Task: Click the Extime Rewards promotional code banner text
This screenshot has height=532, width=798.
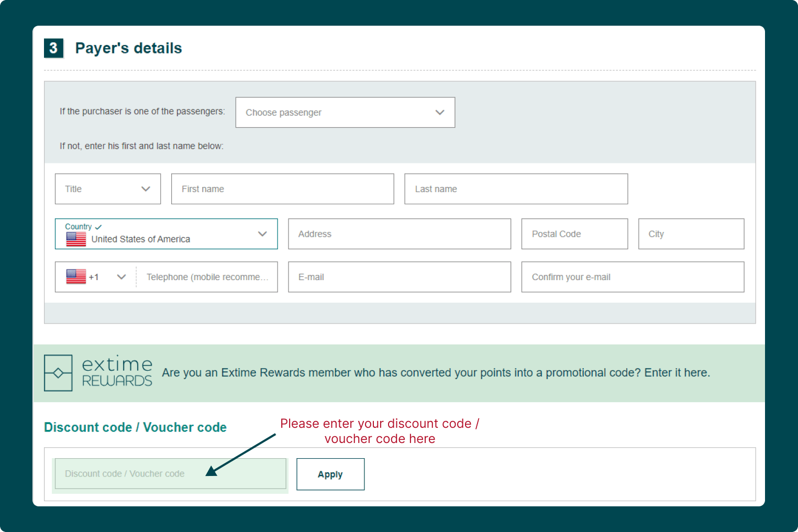Action: [x=436, y=373]
